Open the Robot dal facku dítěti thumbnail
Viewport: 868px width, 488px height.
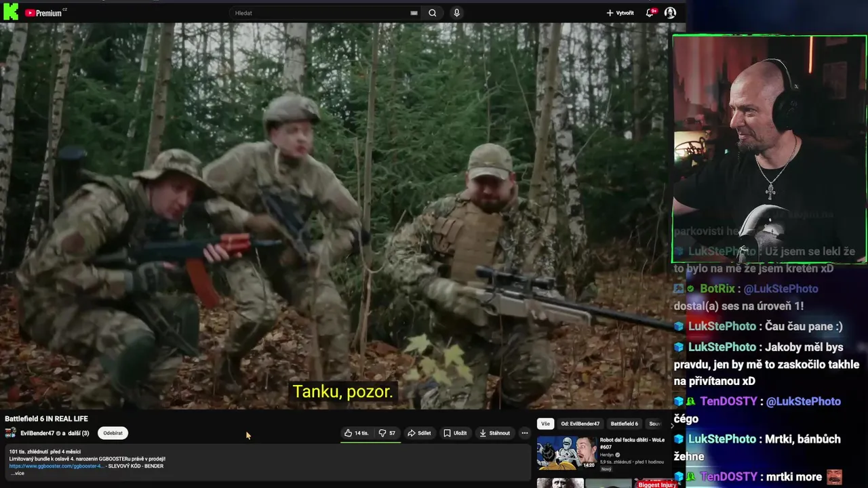coord(566,453)
